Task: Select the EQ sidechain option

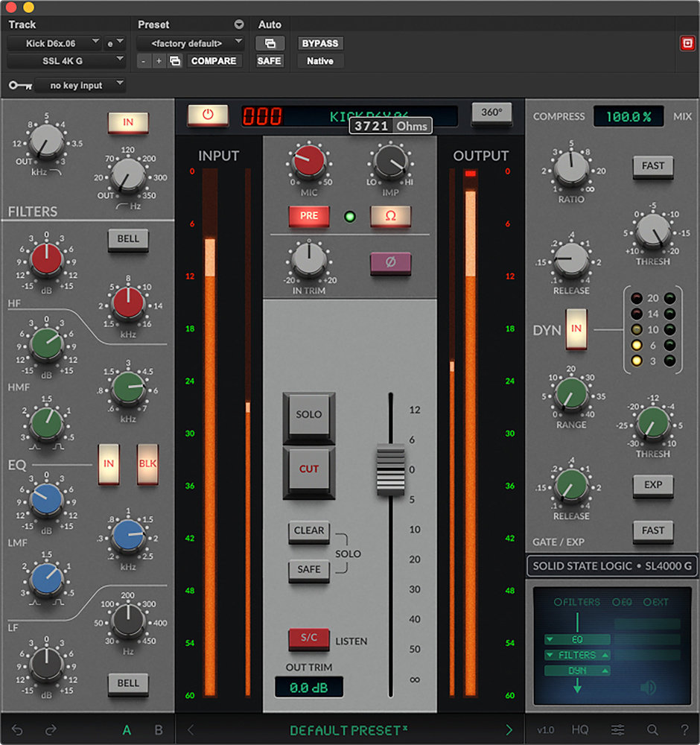Action: pyautogui.click(x=622, y=602)
